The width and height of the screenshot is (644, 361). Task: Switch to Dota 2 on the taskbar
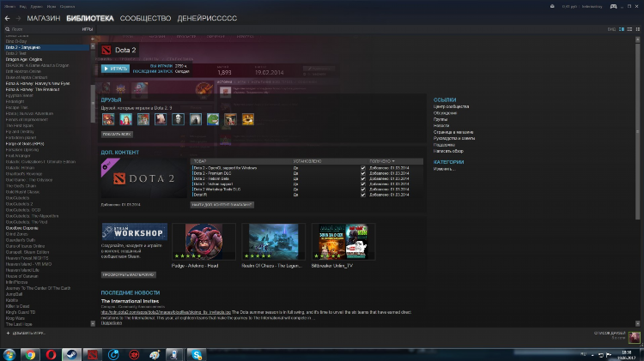93,354
